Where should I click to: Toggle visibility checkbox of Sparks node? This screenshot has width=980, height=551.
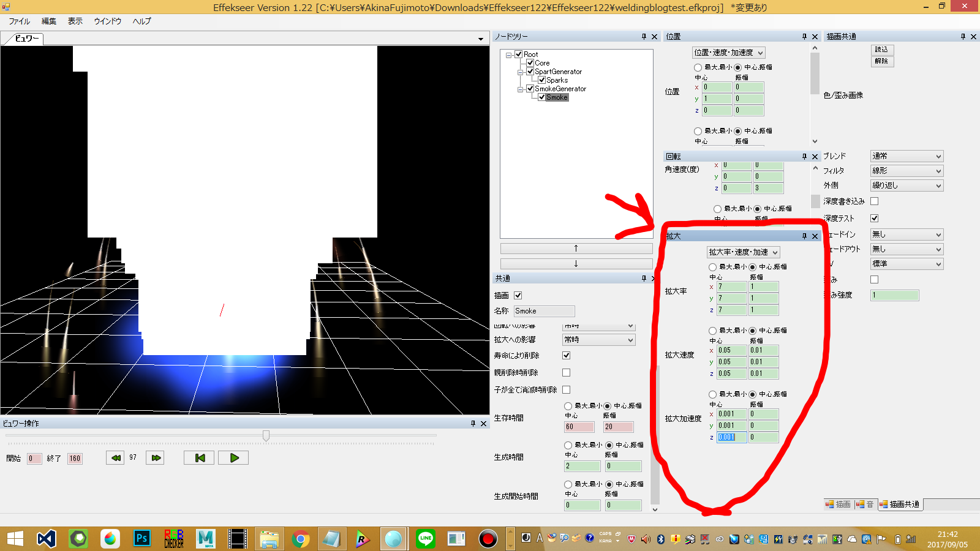coord(542,80)
